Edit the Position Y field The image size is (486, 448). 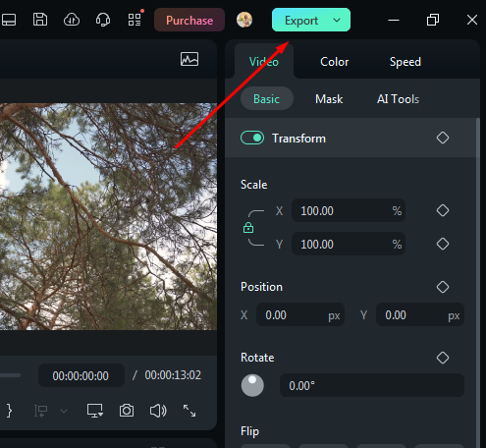tap(420, 315)
